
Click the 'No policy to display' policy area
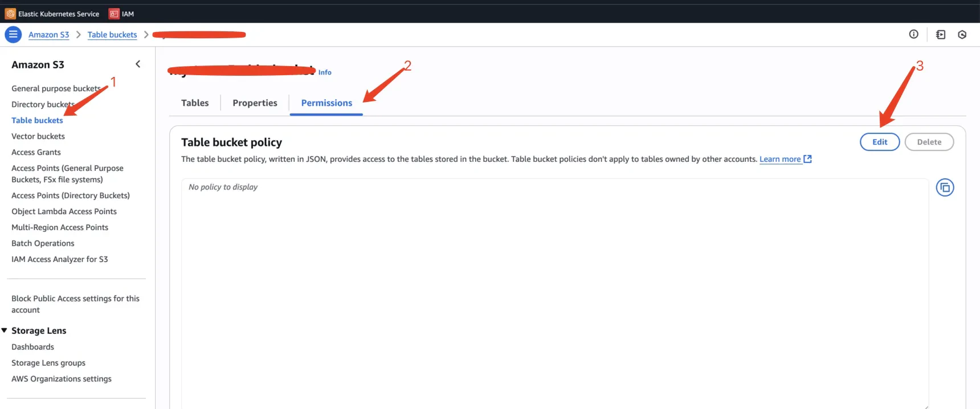click(x=555, y=293)
